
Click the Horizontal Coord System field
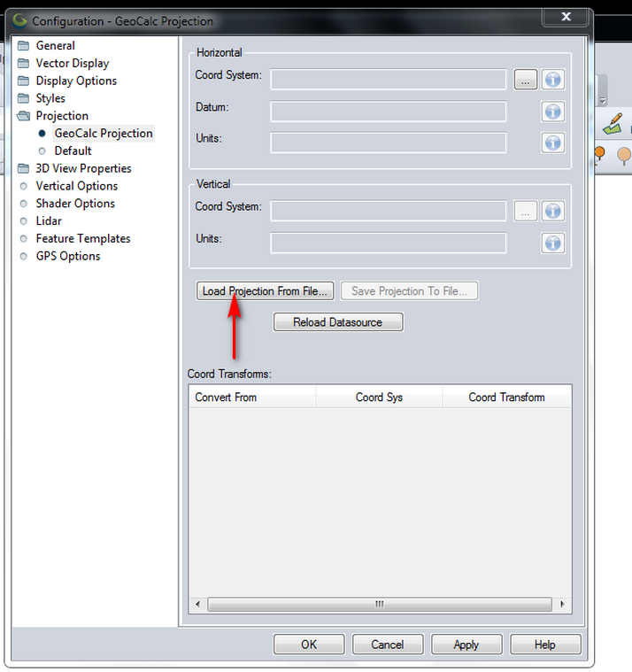pyautogui.click(x=389, y=80)
